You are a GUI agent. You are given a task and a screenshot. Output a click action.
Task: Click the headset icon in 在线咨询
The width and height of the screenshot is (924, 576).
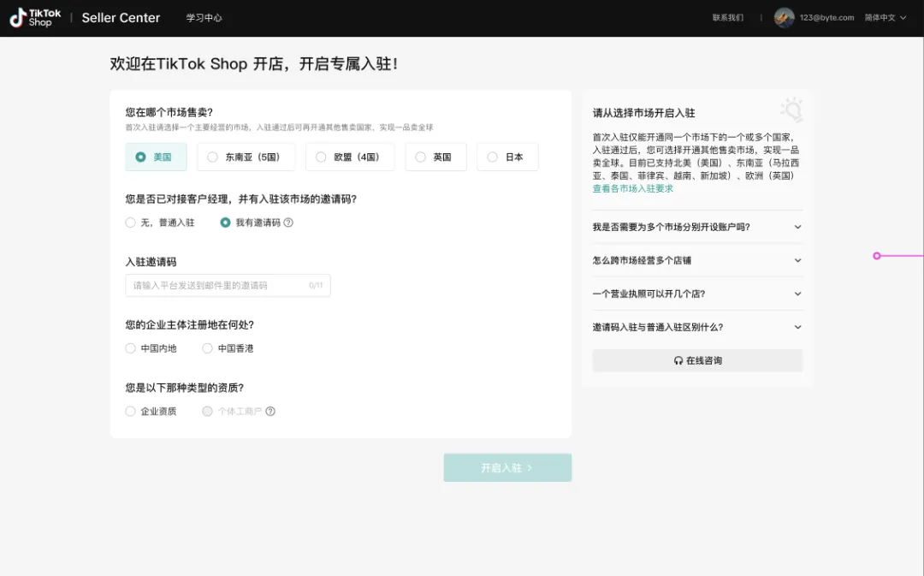tap(678, 361)
